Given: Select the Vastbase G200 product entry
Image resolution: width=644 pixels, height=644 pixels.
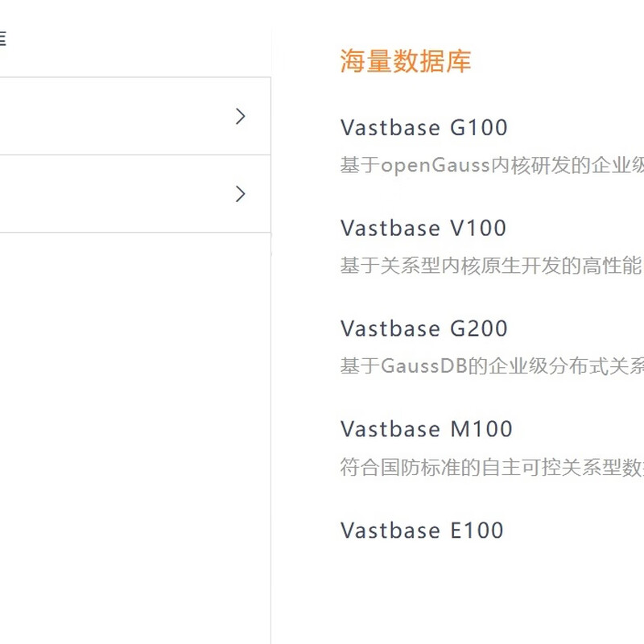Looking at the screenshot, I should tap(424, 328).
